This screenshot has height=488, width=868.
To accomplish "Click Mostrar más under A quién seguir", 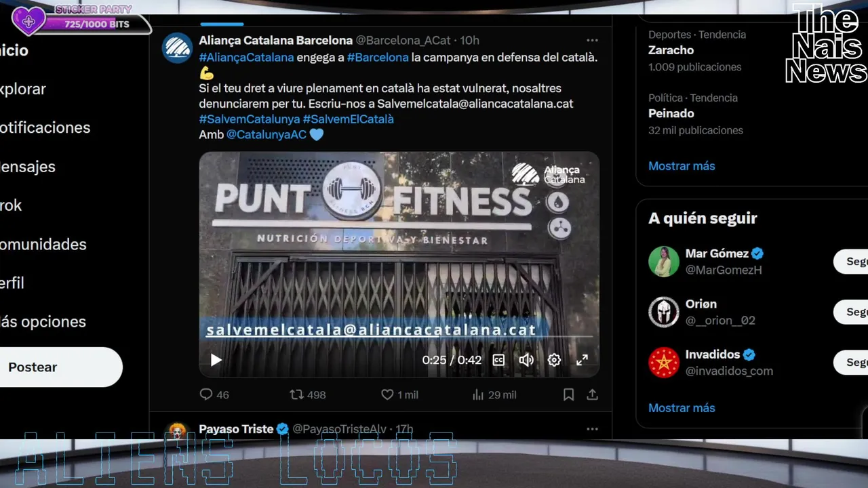I will click(x=682, y=408).
